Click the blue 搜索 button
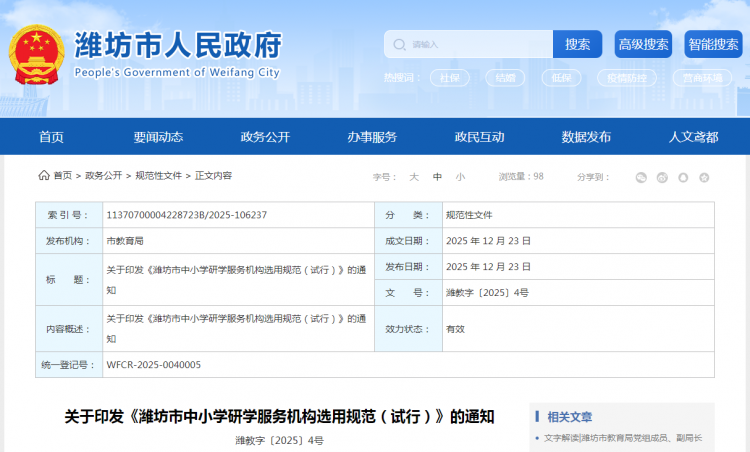Viewport: 750px width, 452px height. (577, 44)
